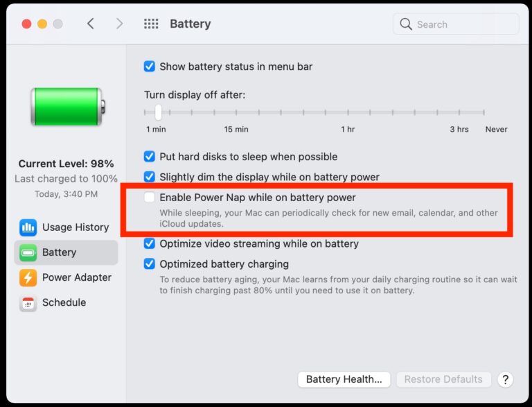Show all preferences grid icon
Viewport: 532px width, 407px height.
tap(151, 24)
